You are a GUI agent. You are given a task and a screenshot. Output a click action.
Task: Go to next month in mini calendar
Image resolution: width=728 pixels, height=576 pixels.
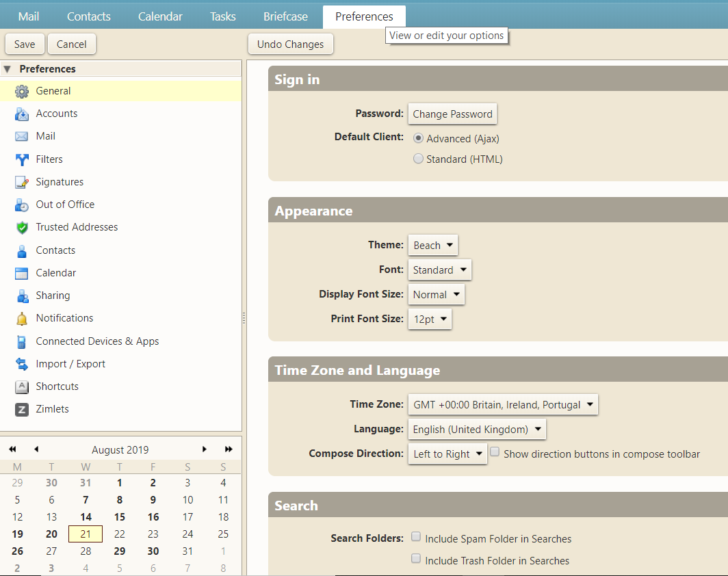tap(205, 449)
